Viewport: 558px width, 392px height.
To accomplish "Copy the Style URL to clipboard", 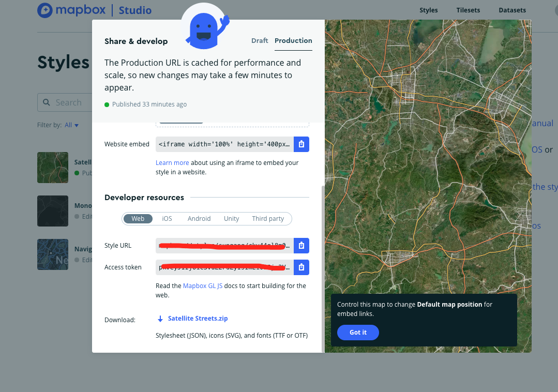I will [301, 246].
